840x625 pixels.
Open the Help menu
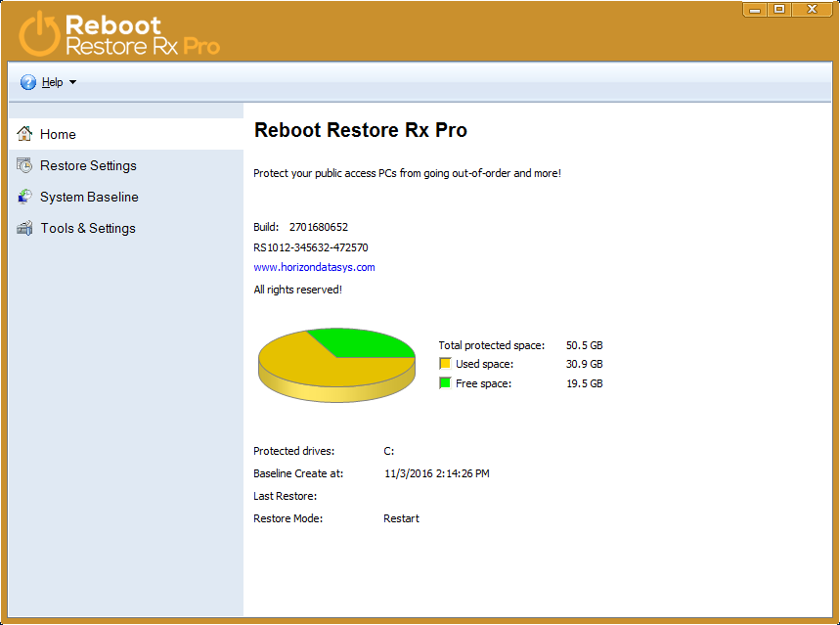click(51, 81)
